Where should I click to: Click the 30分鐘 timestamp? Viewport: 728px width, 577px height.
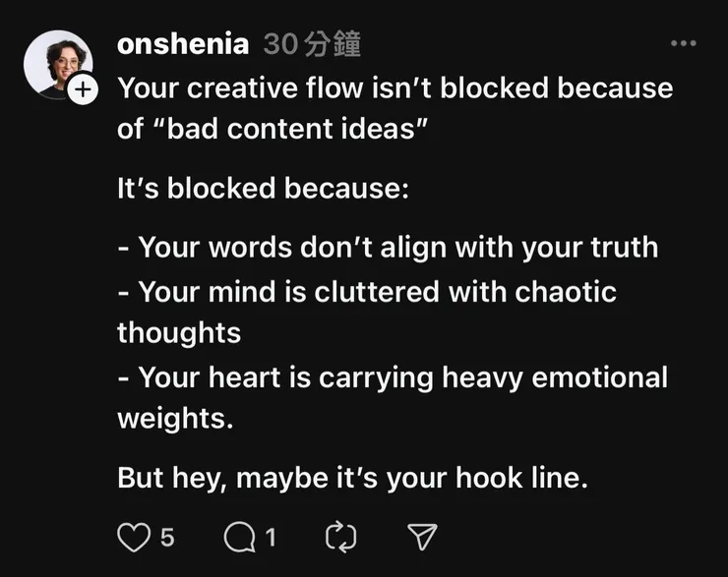pyautogui.click(x=312, y=44)
